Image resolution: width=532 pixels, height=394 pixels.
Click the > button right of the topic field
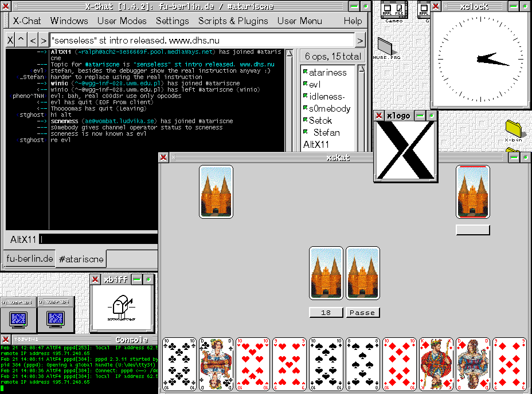click(x=360, y=40)
